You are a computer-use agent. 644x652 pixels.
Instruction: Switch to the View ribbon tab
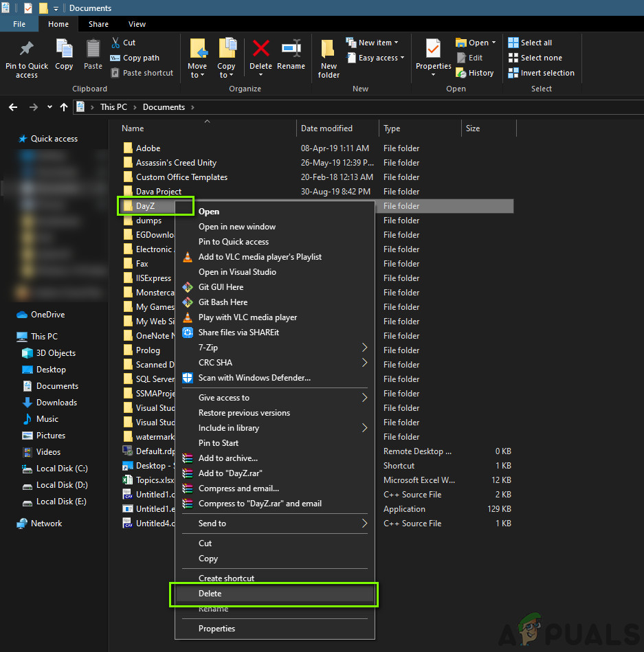[x=137, y=24]
